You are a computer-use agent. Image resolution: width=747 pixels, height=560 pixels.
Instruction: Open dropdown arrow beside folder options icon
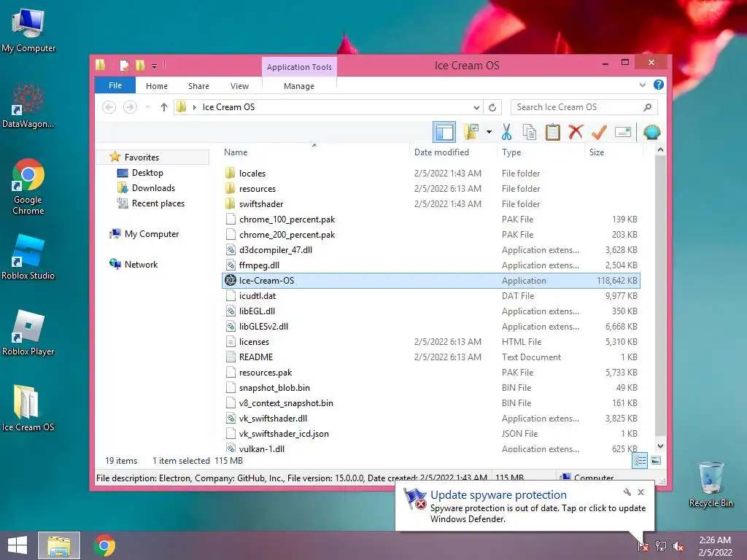point(489,132)
